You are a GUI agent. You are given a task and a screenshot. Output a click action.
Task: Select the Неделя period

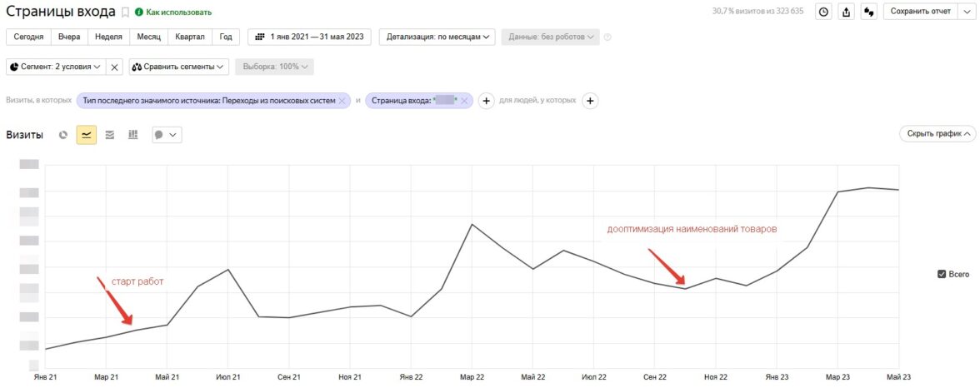pos(108,37)
